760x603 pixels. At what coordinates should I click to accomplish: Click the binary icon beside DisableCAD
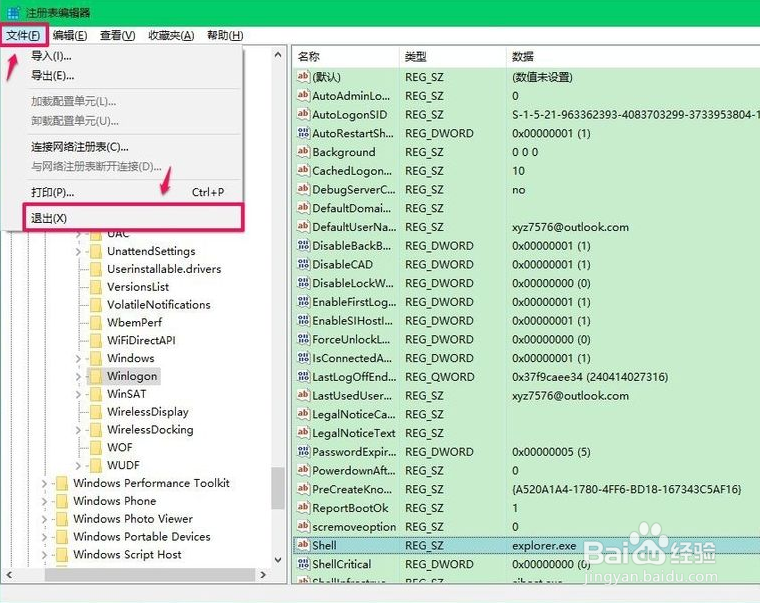coord(303,264)
